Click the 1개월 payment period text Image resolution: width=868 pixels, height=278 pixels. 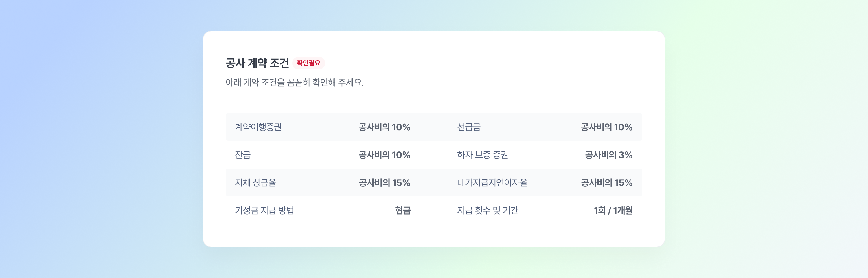pos(623,211)
